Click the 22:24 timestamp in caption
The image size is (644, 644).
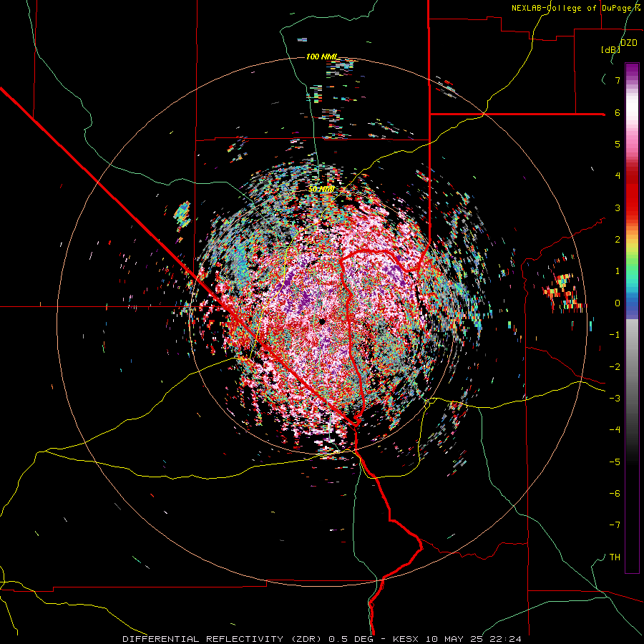click(507, 639)
